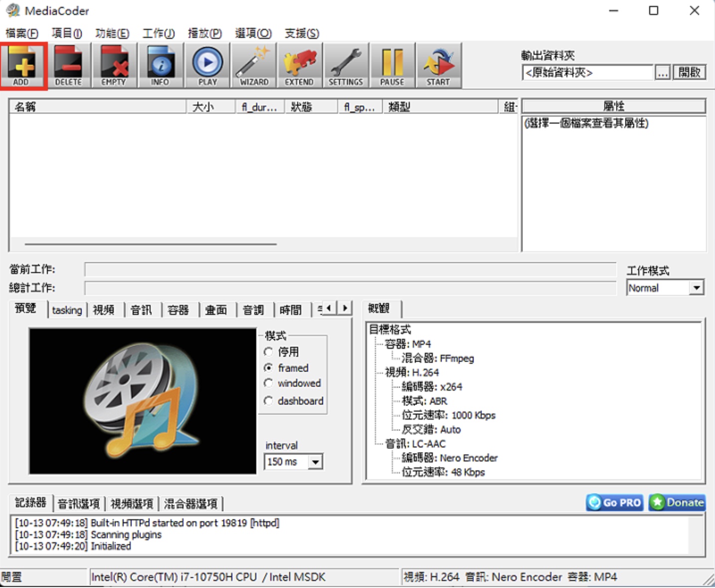Click the Donate button
Image resolution: width=715 pixels, height=588 pixels.
click(677, 502)
